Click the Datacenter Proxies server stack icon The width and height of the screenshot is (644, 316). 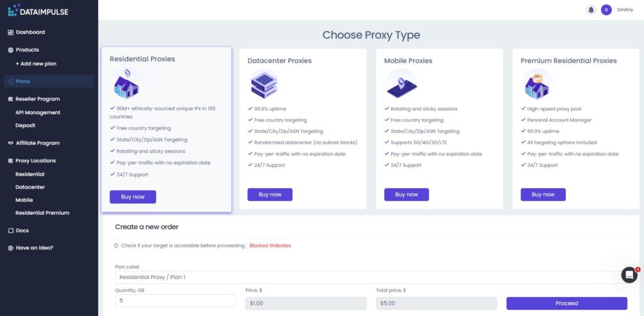tap(264, 84)
